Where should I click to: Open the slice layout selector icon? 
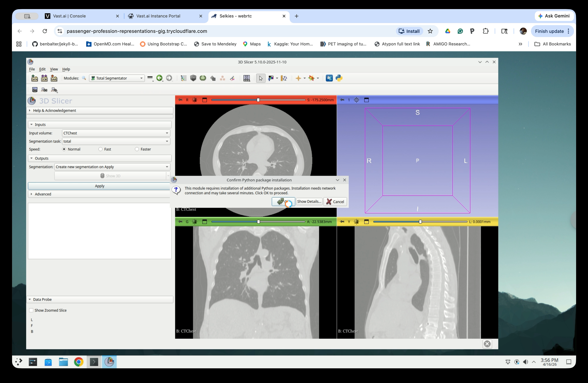point(247,78)
